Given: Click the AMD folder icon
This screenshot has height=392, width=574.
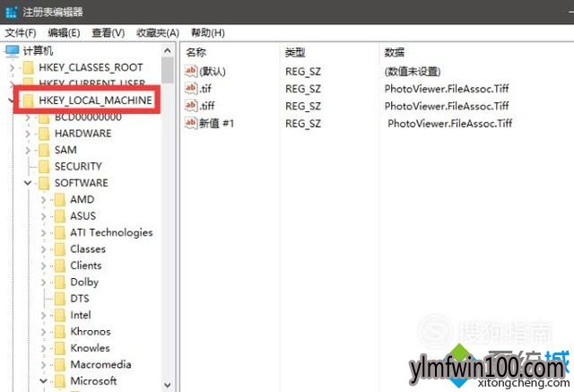Looking at the screenshot, I should click(60, 199).
